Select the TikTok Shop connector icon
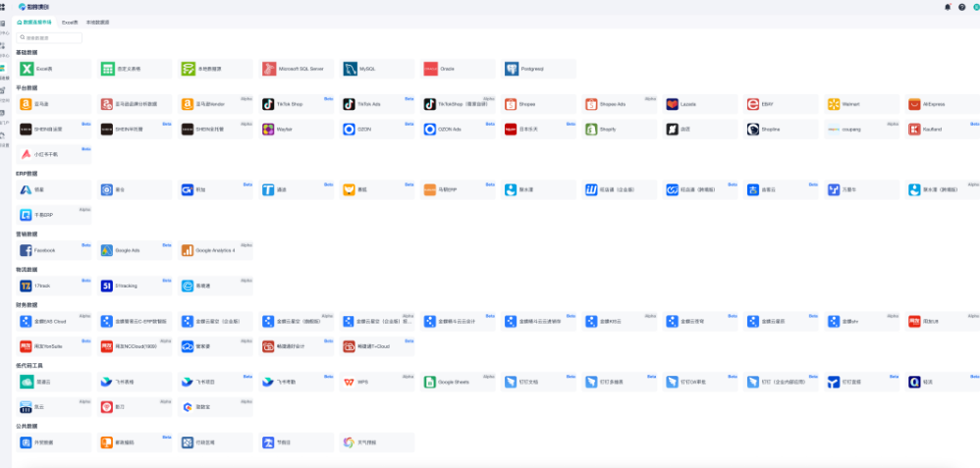 (269, 104)
